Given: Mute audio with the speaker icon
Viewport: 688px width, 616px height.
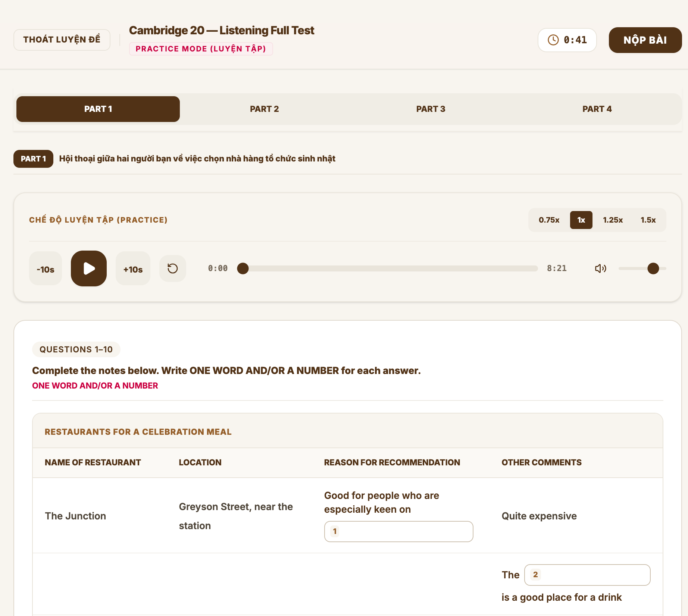Looking at the screenshot, I should pyautogui.click(x=600, y=268).
